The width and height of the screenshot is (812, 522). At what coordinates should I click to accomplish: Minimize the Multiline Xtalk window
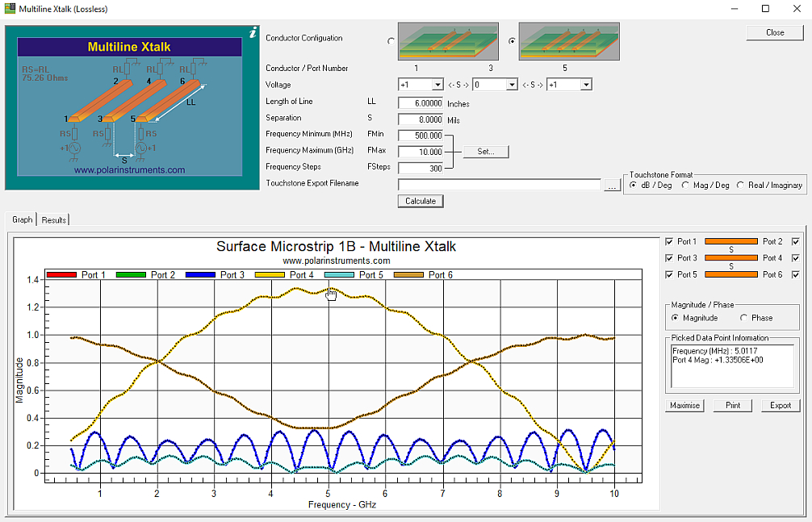[735, 9]
